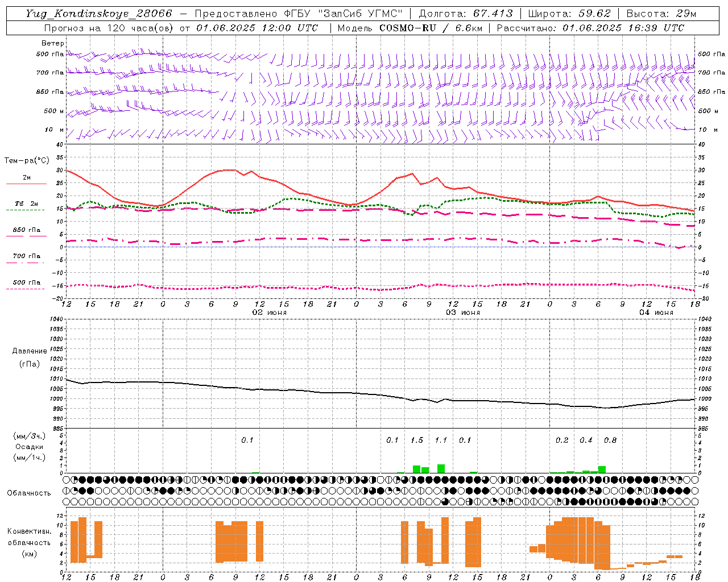The height and width of the screenshot is (582, 728).
Task: Click the Td 2м dew point legend entry
Action: tap(27, 205)
